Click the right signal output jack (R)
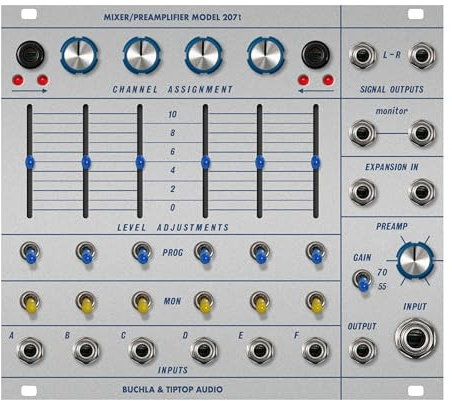This screenshot has height=401, width=452. [422, 56]
